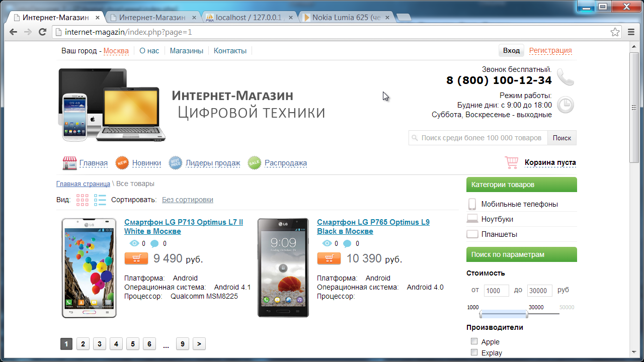Open LG P765 black phone thumbnail

tap(283, 268)
